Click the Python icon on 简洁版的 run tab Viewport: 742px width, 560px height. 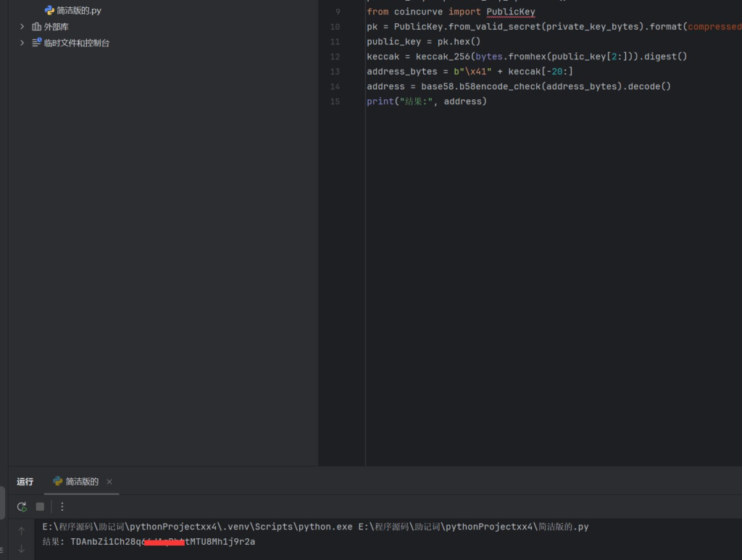pyautogui.click(x=58, y=481)
